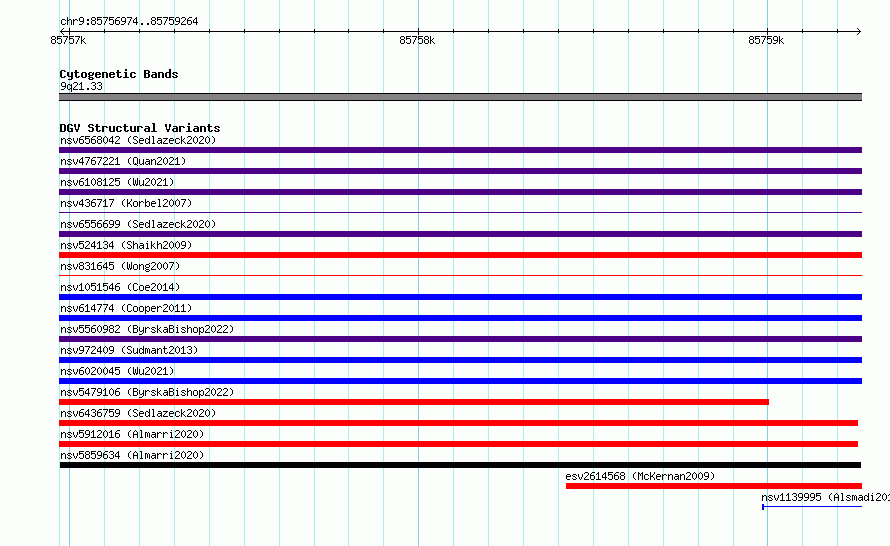This screenshot has width=890, height=546.
Task: Click the thin blue line of nsv1139995
Action: [812, 507]
